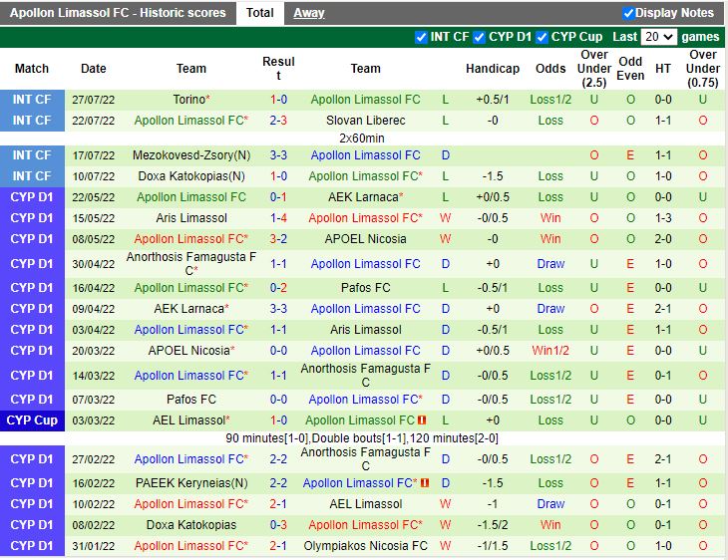Switch to the Total tab
Image resolution: width=728 pixels, height=560 pixels.
pyautogui.click(x=259, y=13)
